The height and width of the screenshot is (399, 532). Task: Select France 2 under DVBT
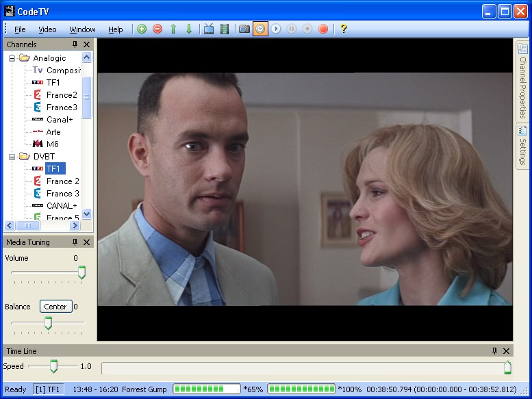[63, 181]
